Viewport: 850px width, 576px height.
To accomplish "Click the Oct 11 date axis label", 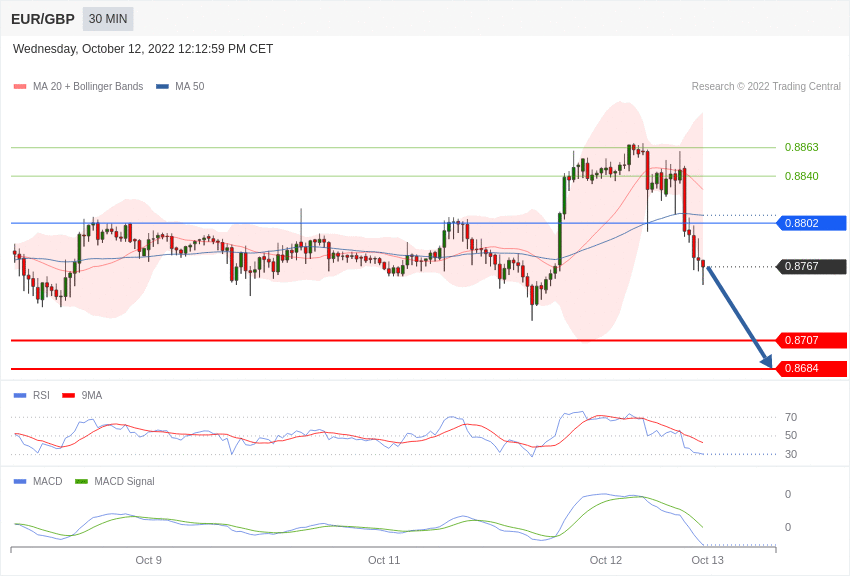I will tap(384, 560).
